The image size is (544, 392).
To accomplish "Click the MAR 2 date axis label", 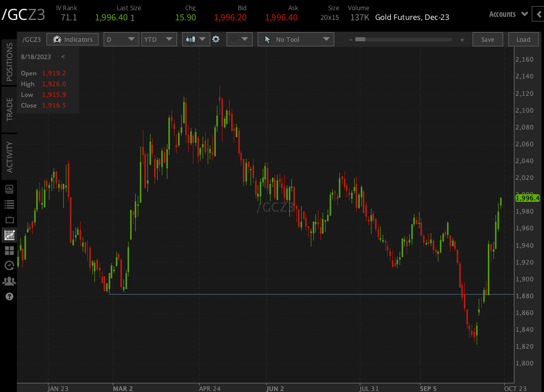I will pyautogui.click(x=123, y=388).
